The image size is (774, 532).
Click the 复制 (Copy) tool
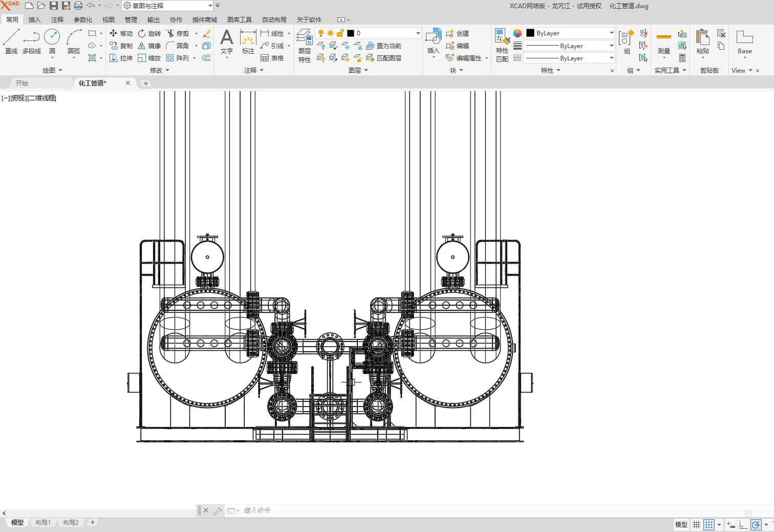tap(121, 46)
